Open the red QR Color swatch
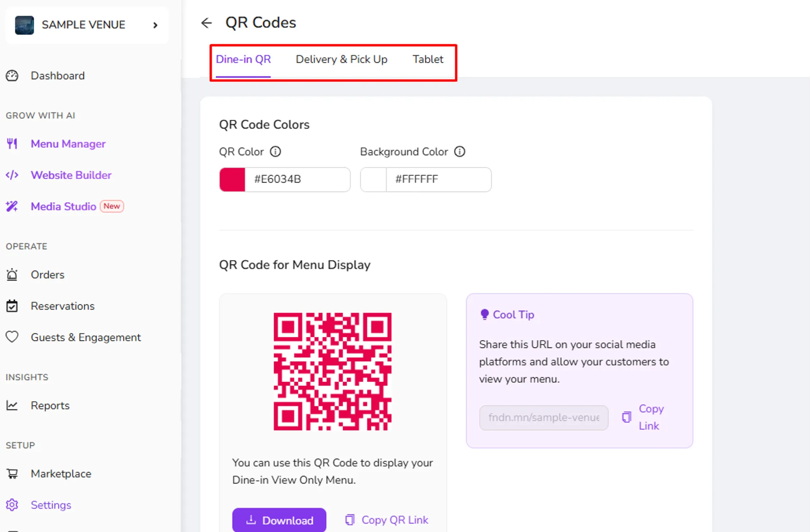 point(232,180)
